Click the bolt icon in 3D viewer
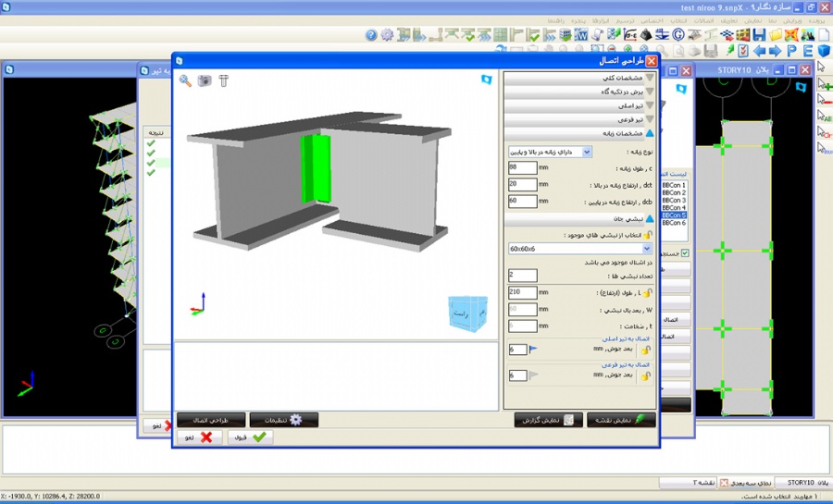Viewport: 833px width, 504px height. tap(223, 81)
